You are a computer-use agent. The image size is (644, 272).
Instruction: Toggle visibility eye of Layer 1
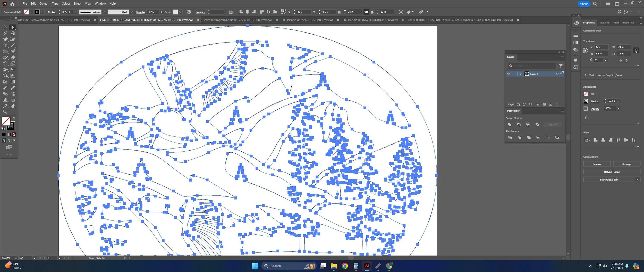click(x=509, y=74)
